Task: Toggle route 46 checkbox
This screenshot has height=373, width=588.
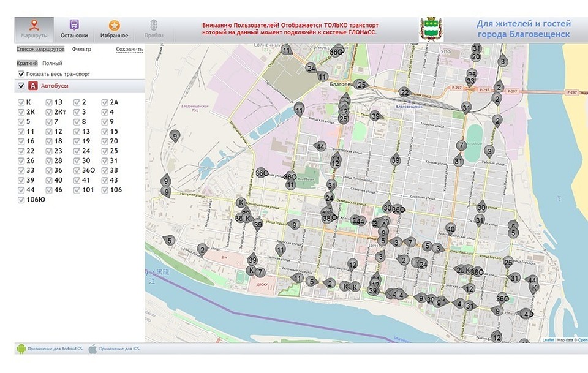Action: coord(49,190)
